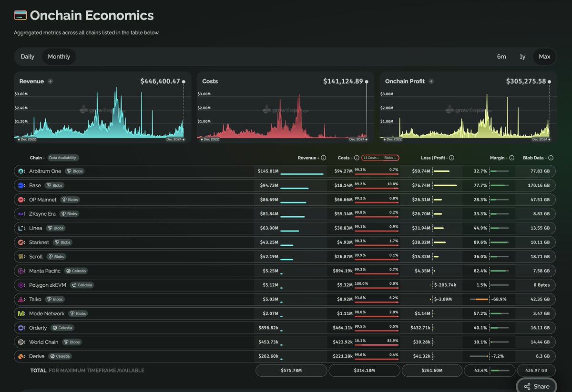
Task: Sort table by Margin column
Action: [499, 158]
